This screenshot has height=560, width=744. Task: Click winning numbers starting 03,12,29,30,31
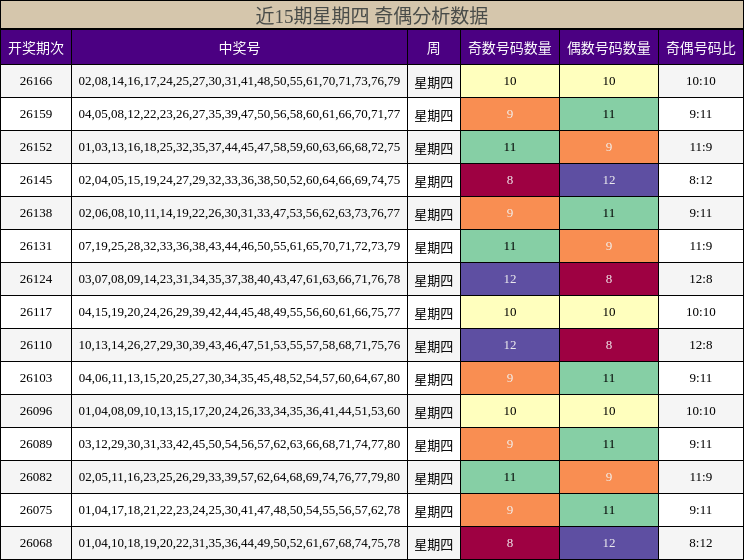239,444
